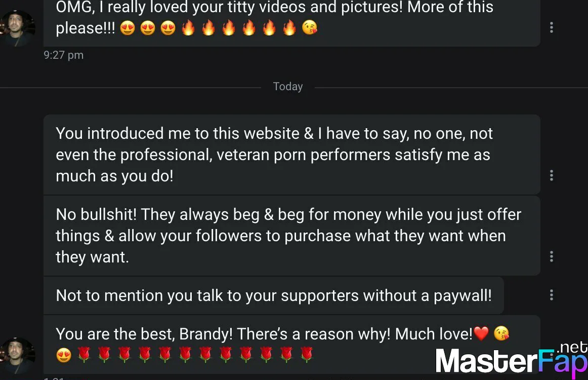This screenshot has height=380, width=588.
Task: Click sender avatar beside 9:27 pm message
Action: [17, 28]
